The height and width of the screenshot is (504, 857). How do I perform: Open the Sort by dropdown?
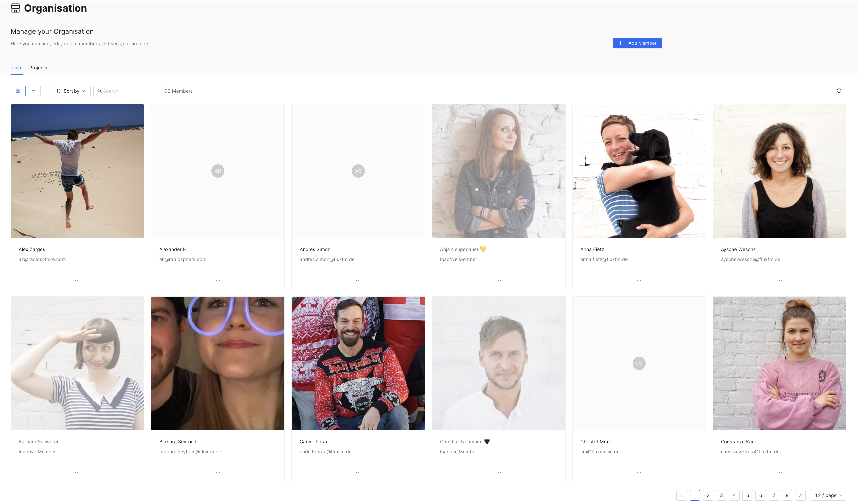click(x=71, y=91)
